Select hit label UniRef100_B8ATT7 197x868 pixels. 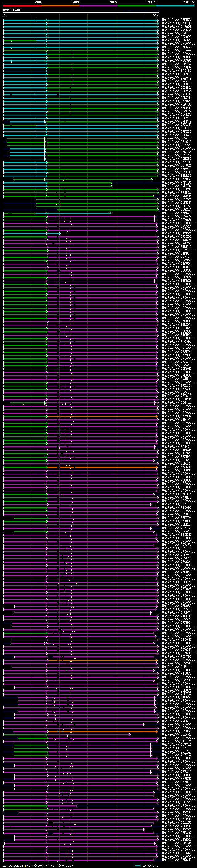tap(177, 33)
